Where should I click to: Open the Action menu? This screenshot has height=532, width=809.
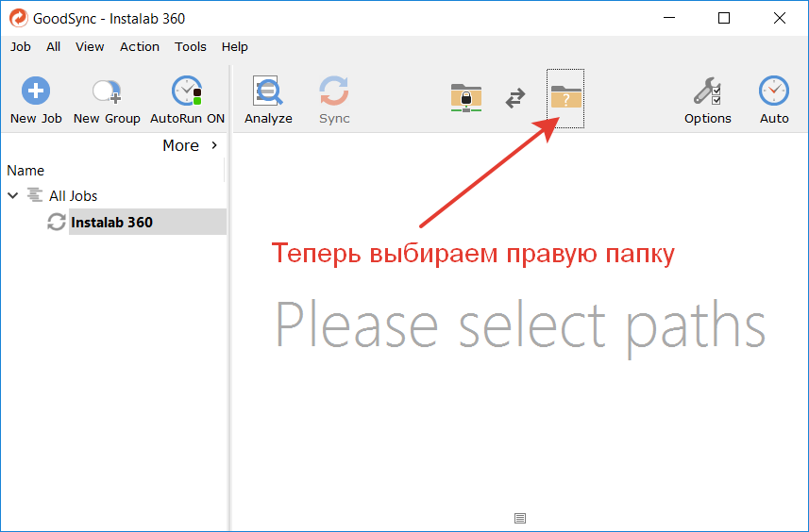click(x=140, y=47)
